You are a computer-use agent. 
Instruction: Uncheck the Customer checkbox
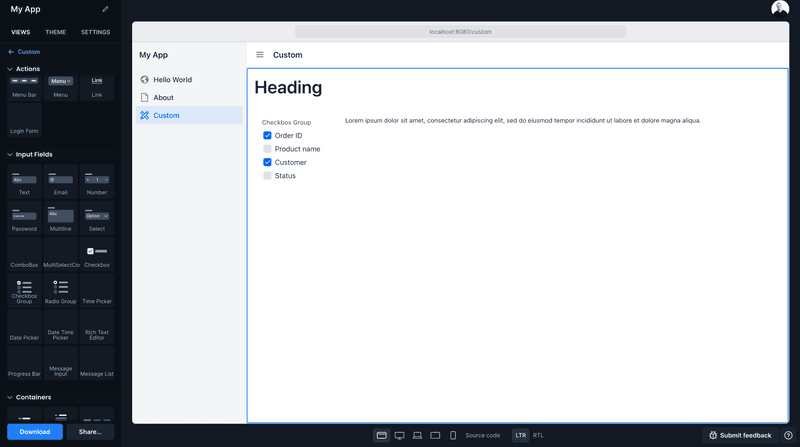pos(267,162)
